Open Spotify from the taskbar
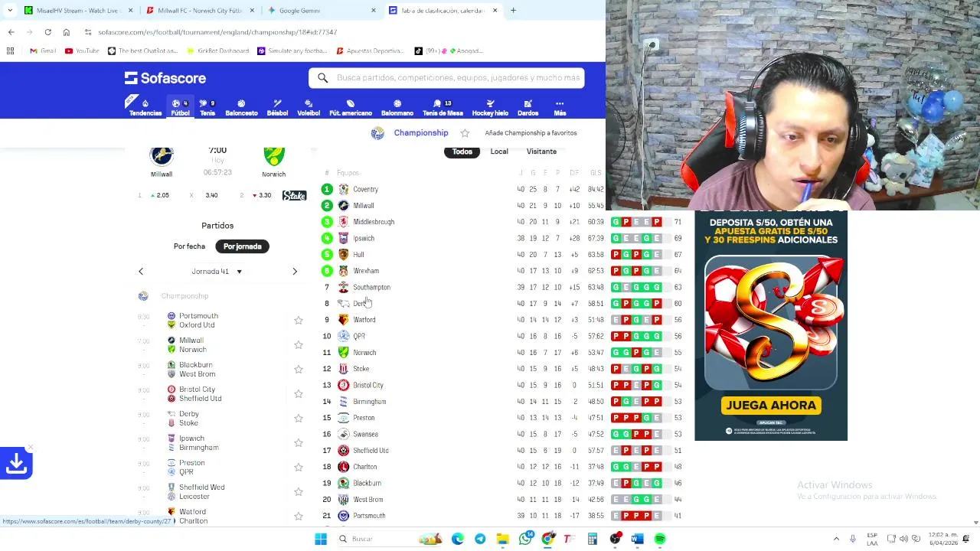Image resolution: width=980 pixels, height=551 pixels. (x=660, y=540)
